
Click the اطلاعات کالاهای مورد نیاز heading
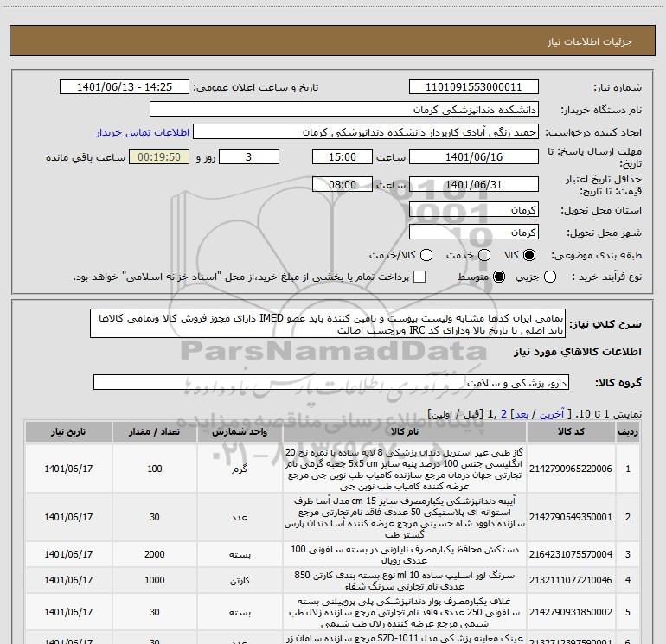coord(577,352)
